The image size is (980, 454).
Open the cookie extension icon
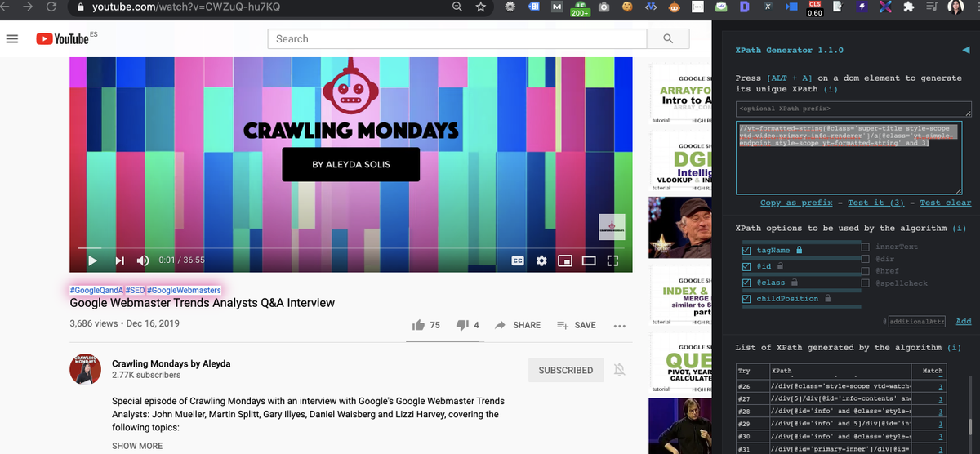click(627, 7)
